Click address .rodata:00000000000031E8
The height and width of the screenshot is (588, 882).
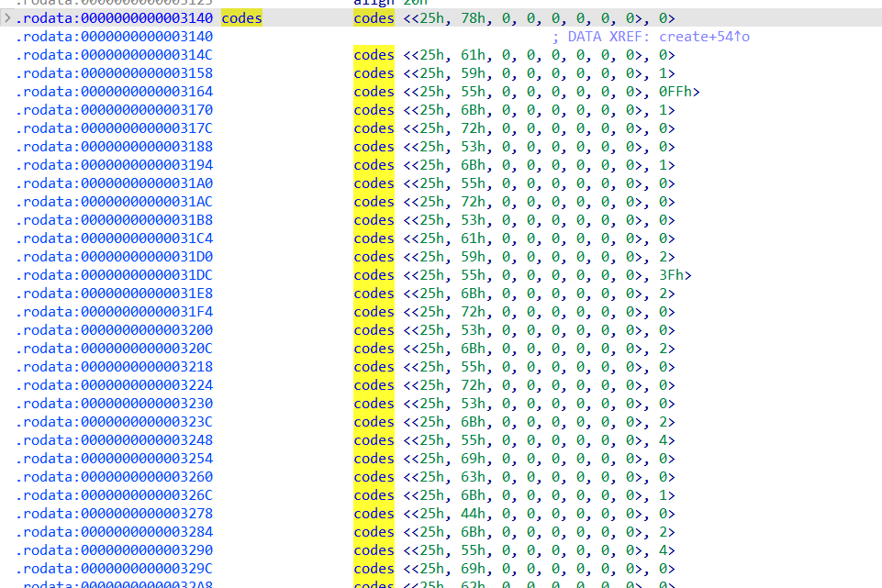tap(115, 294)
